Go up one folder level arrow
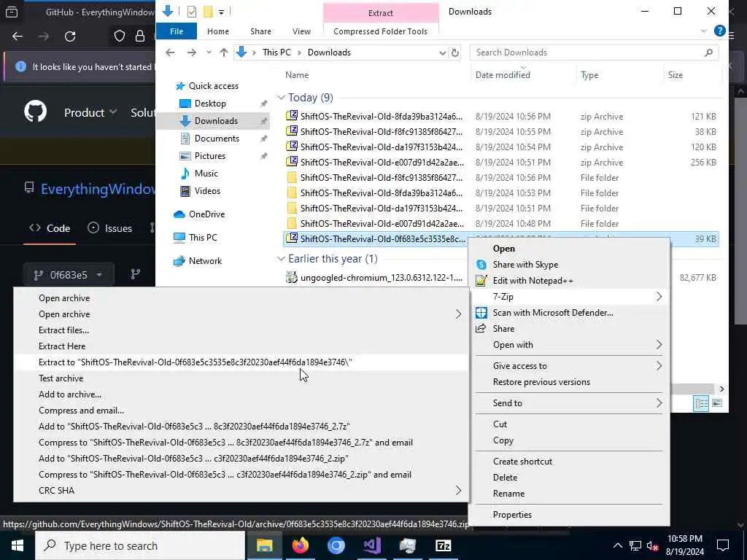This screenshot has width=747, height=560. [223, 52]
